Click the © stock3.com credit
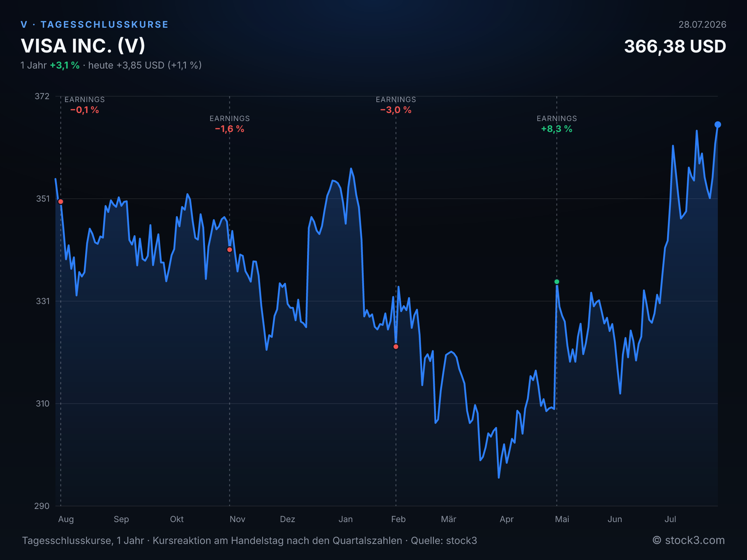The height and width of the screenshot is (560, 747). 689,540
